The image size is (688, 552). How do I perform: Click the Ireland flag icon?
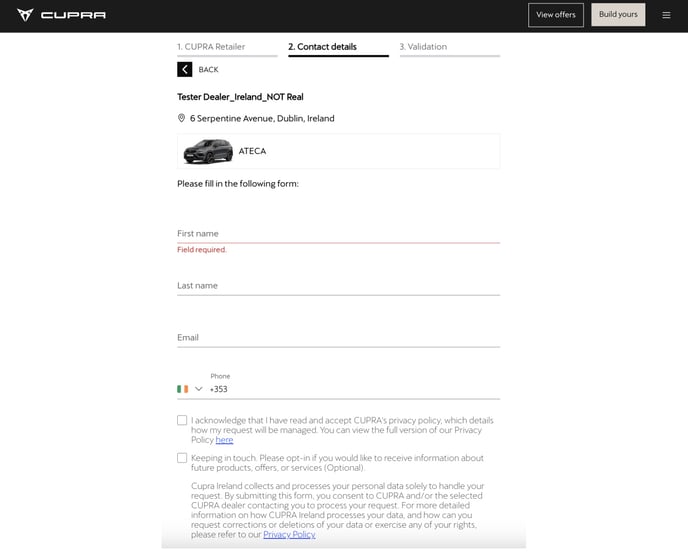pyautogui.click(x=183, y=389)
